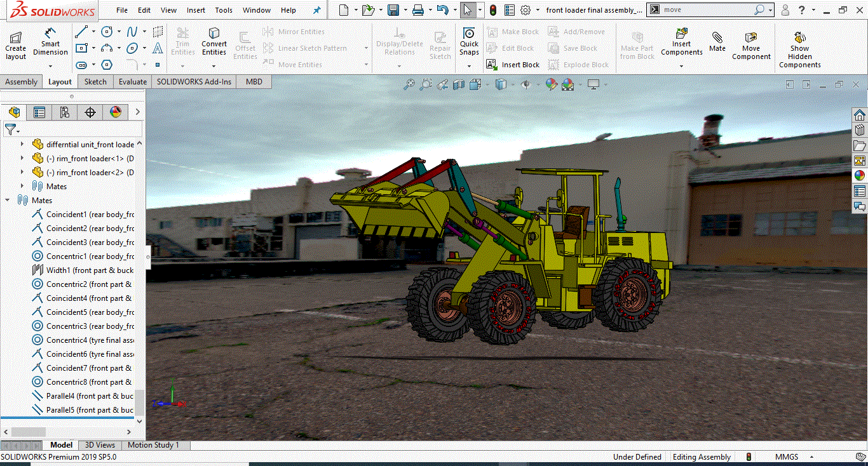This screenshot has width=868, height=466.
Task: Click Move Component in the ribbon
Action: pos(750,44)
